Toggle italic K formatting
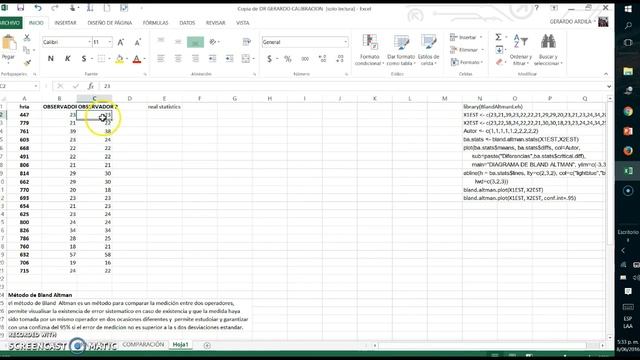The image size is (640, 360). tap(67, 59)
